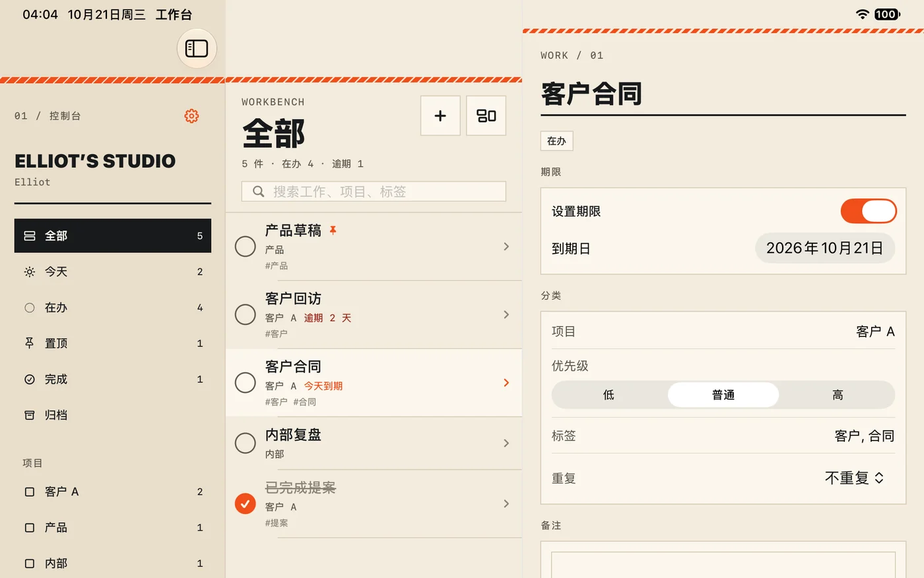Mark 内部复盘 as complete
This screenshot has width=924, height=578.
pyautogui.click(x=246, y=443)
